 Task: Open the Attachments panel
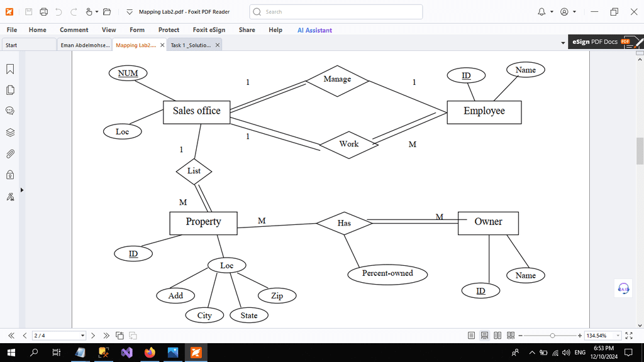[10, 154]
